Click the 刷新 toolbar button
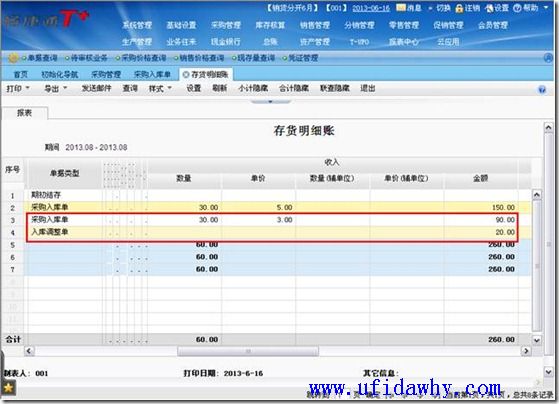The height and width of the screenshot is (404, 559). (x=220, y=88)
